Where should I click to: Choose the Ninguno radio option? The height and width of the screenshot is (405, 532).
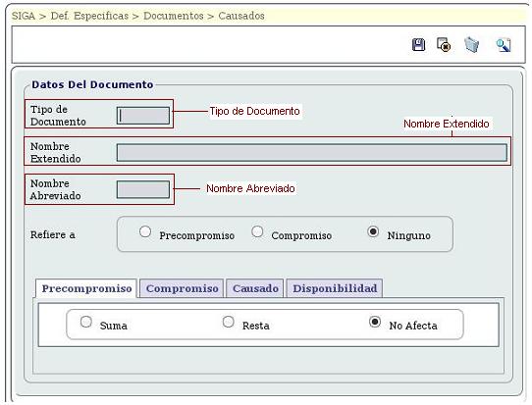[373, 231]
